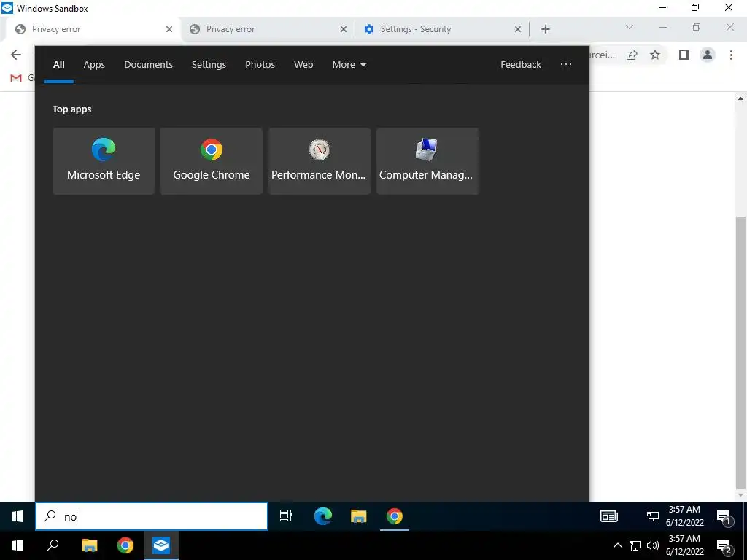Switch to the Apps search filter
This screenshot has height=560, width=747.
94,64
